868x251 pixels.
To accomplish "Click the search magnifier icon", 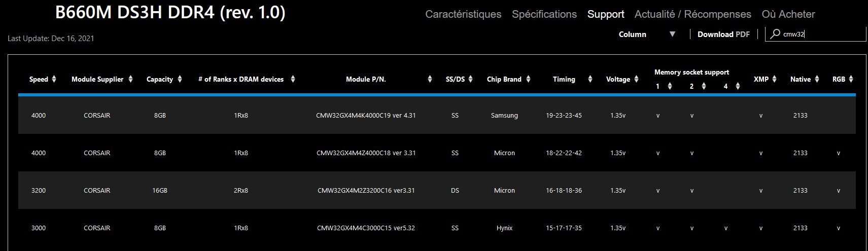I will click(x=775, y=34).
